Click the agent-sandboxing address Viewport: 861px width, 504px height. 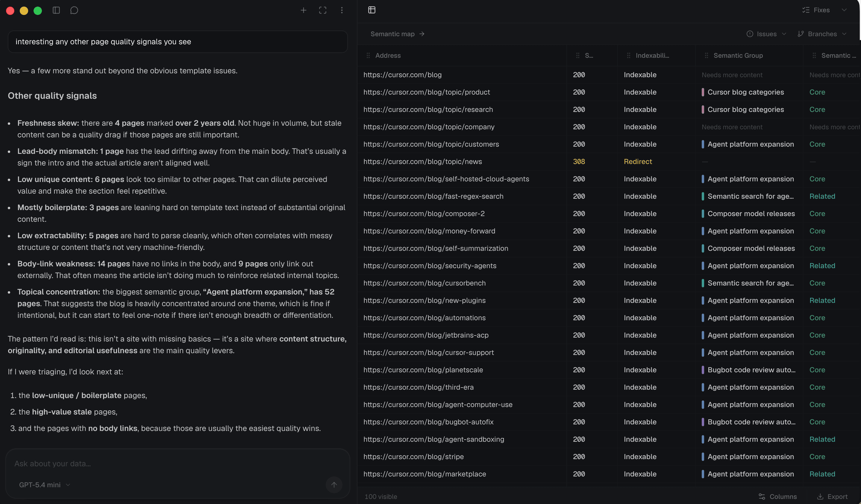(x=433, y=439)
